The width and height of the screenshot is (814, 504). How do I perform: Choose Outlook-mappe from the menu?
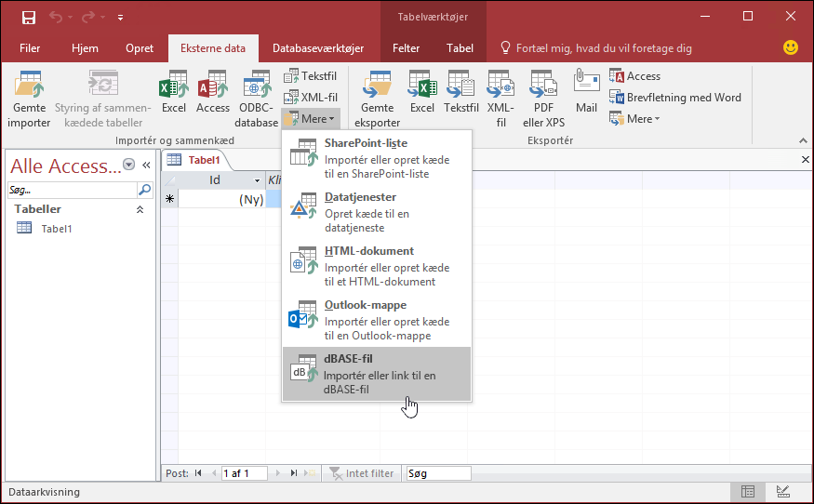(x=377, y=320)
